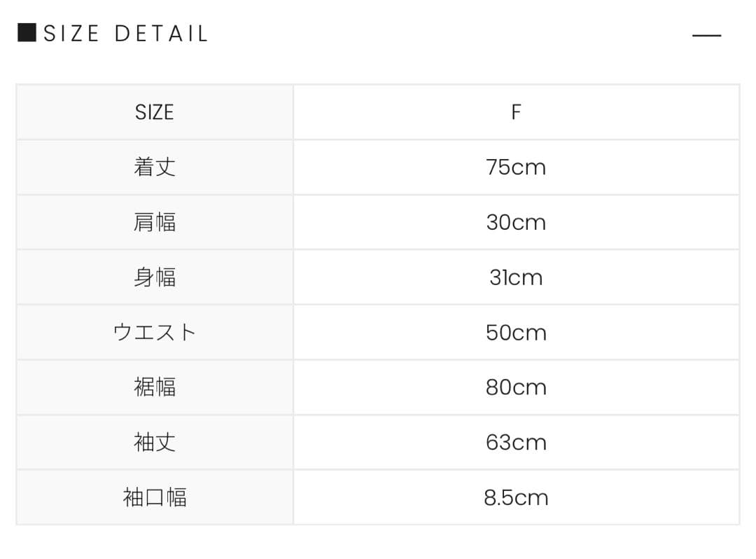
Task: Select the 8.5cm cuff width value
Action: [x=516, y=497]
